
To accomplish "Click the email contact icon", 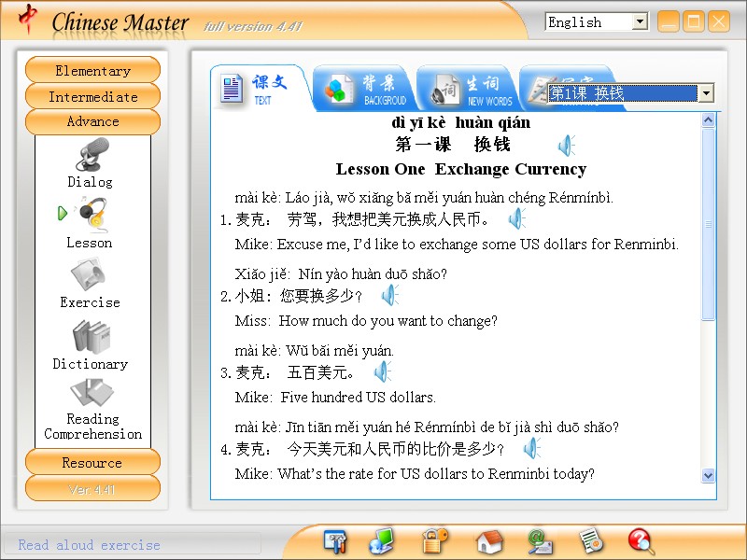I will (540, 542).
